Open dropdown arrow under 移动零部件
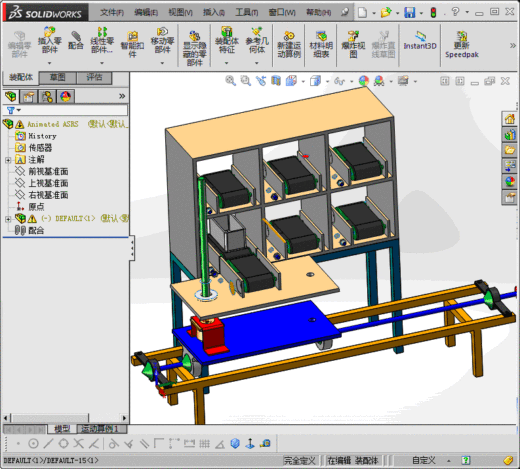The height and width of the screenshot is (469, 520). pyautogui.click(x=162, y=63)
